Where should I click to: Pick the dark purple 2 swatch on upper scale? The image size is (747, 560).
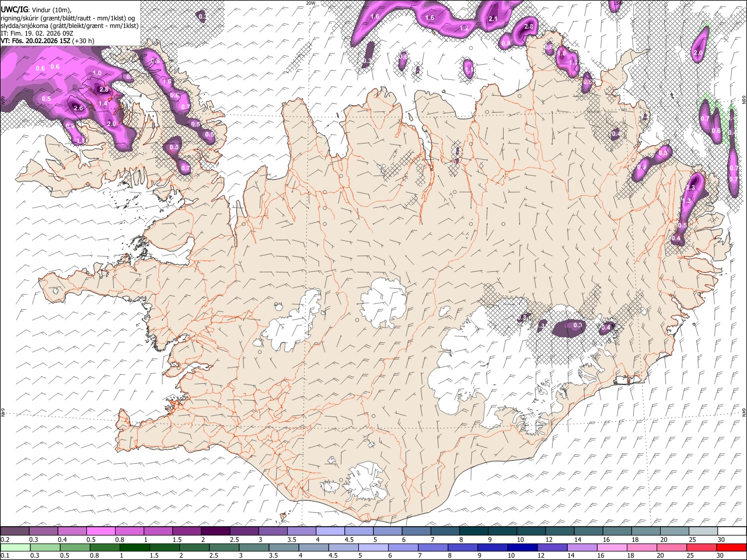(215, 531)
